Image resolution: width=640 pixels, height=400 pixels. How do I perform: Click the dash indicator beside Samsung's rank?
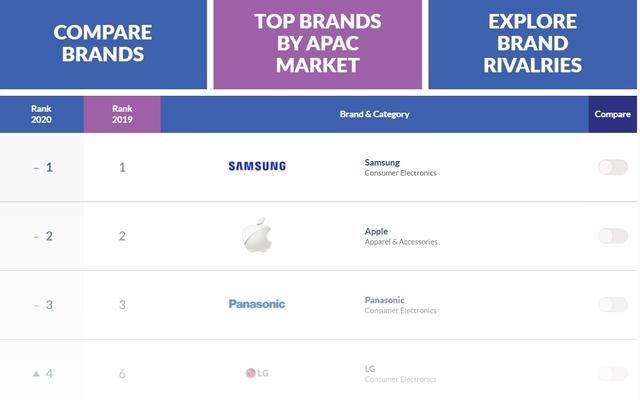click(36, 168)
